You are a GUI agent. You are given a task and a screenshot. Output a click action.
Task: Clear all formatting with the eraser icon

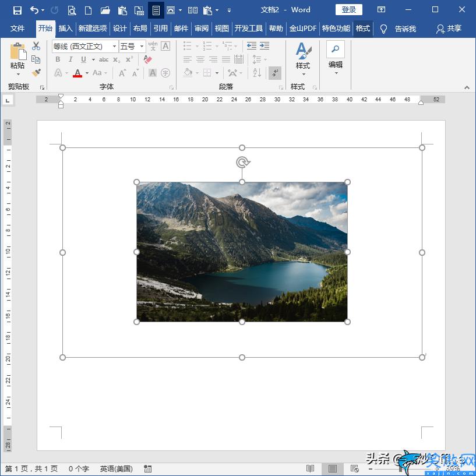point(147,59)
